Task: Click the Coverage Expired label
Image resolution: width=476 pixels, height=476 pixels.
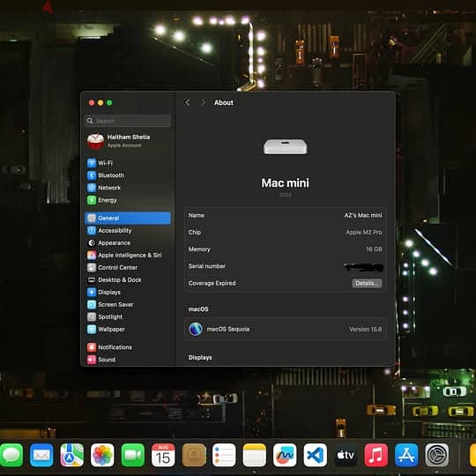Action: tap(212, 283)
